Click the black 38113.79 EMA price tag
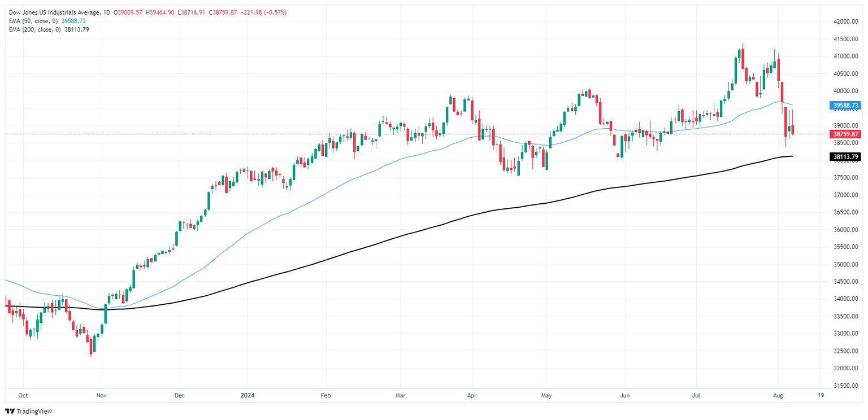 tap(844, 156)
